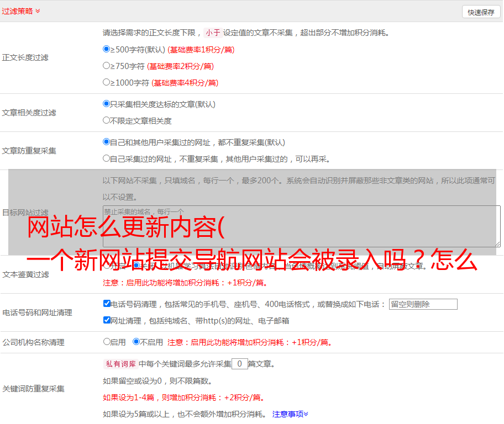Select the ≥750字符 length option
Viewport: 504px width, 424px height.
107,66
